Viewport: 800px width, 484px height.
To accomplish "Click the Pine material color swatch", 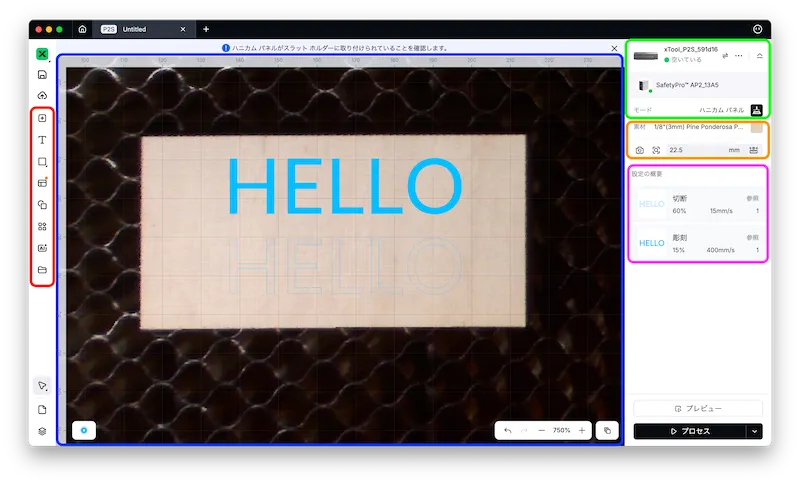I will pos(756,128).
